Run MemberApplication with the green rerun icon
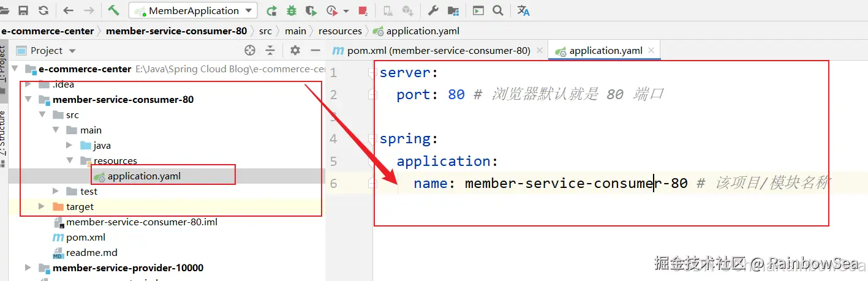 point(271,10)
